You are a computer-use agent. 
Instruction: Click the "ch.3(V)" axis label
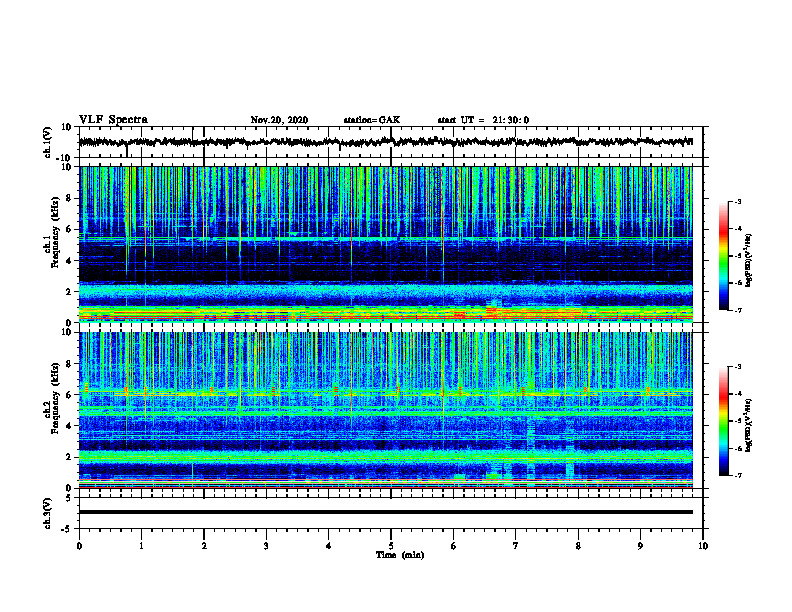coord(48,513)
